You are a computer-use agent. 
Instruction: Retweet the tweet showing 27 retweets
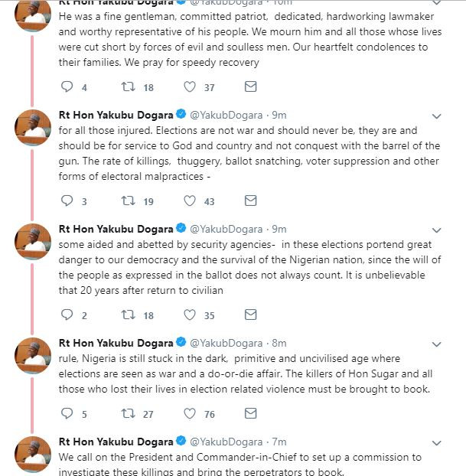click(128, 414)
